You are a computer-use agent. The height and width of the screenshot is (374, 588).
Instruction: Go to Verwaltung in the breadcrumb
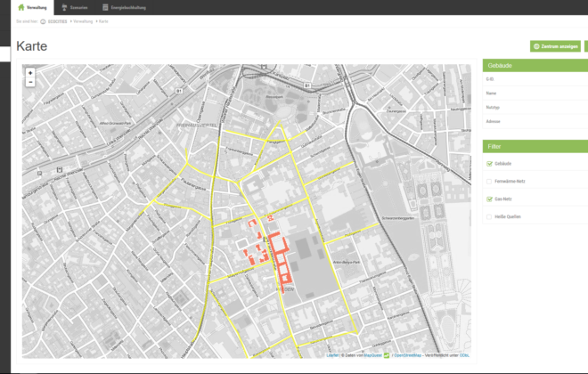tap(83, 21)
